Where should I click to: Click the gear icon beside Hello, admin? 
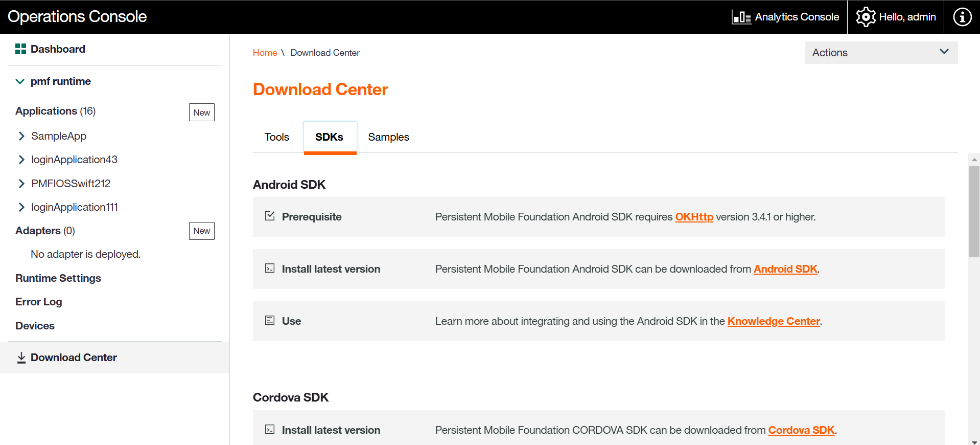pyautogui.click(x=866, y=17)
